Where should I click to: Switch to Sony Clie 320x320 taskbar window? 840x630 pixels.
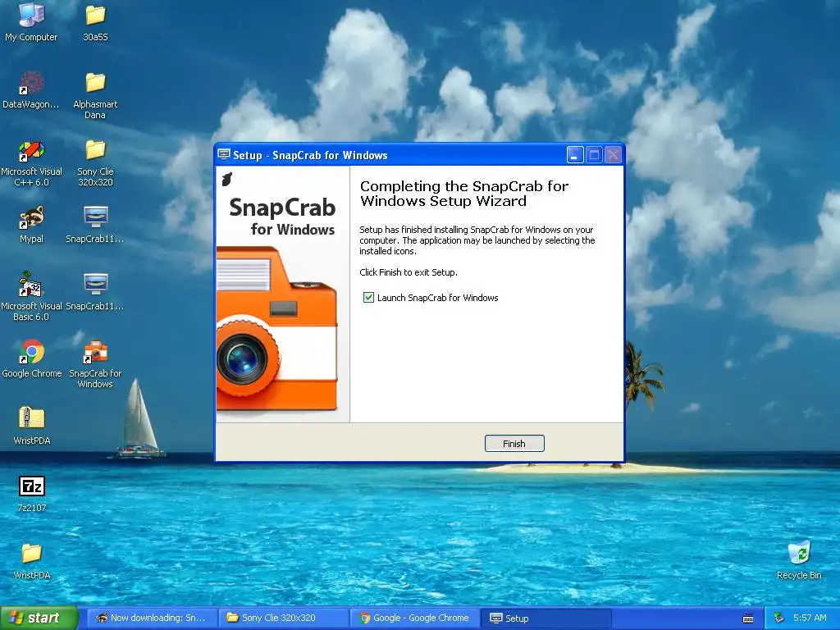(283, 619)
